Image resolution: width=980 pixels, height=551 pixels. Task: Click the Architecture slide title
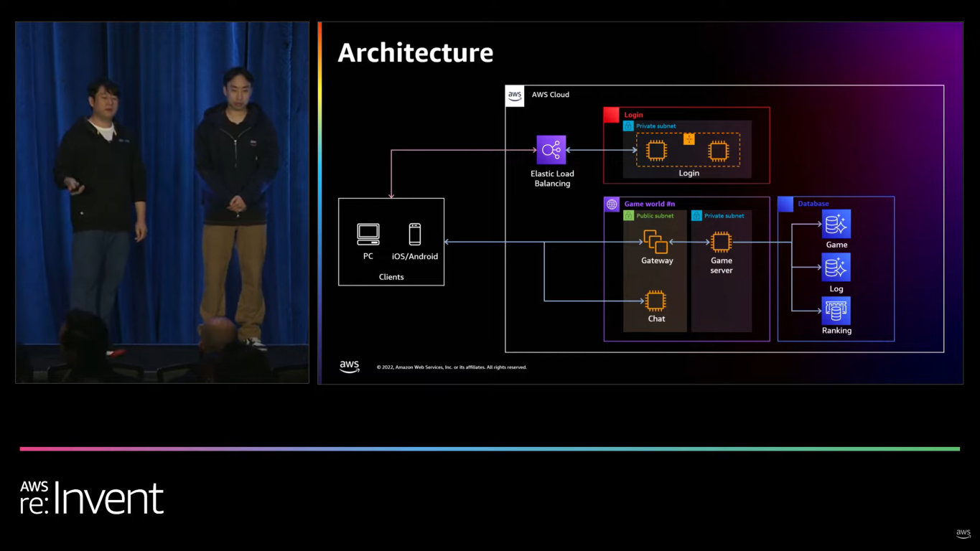(x=415, y=52)
